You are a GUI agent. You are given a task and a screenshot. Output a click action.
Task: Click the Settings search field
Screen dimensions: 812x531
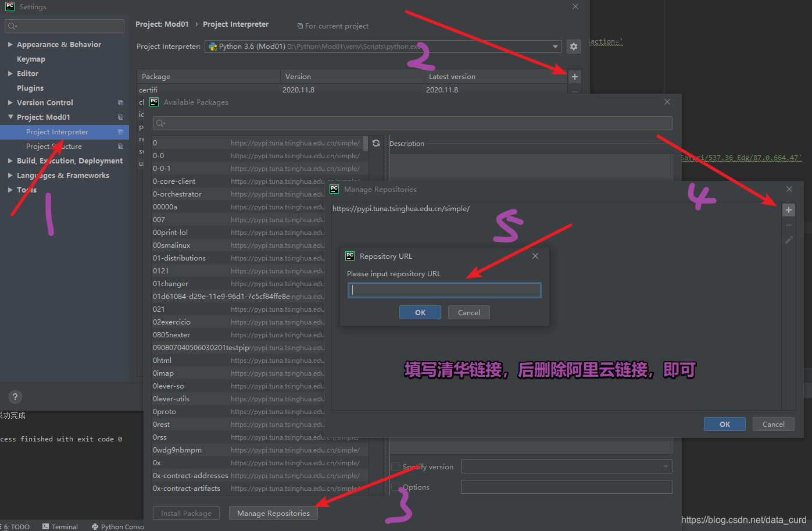(65, 26)
